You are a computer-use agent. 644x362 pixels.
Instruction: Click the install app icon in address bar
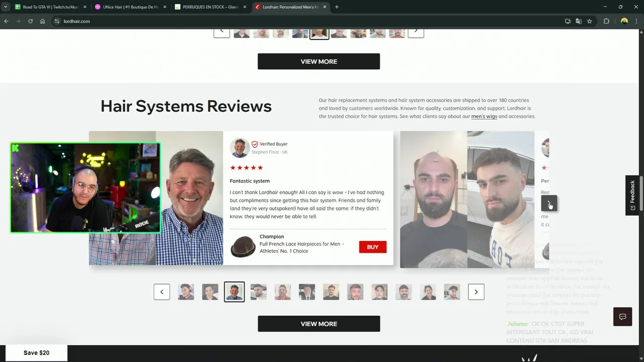(568, 21)
